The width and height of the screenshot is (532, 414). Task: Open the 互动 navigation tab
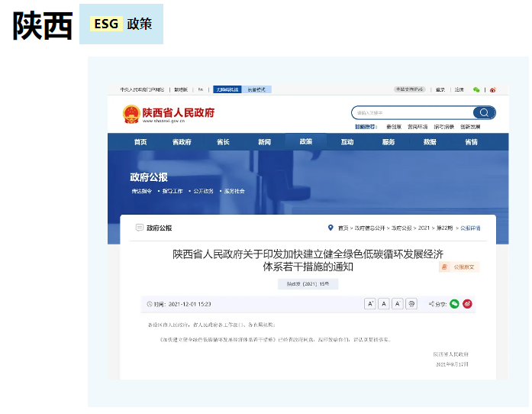coord(347,142)
